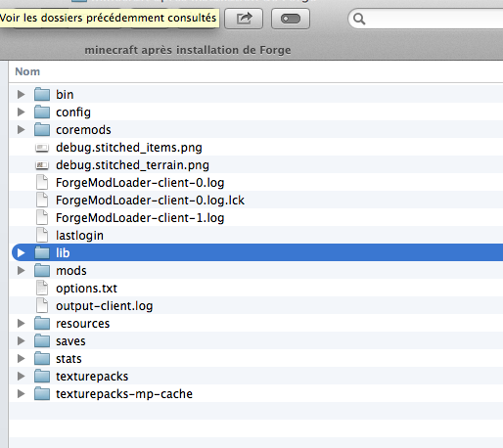Select the file name options.txt
This screenshot has width=503, height=448.
[86, 289]
